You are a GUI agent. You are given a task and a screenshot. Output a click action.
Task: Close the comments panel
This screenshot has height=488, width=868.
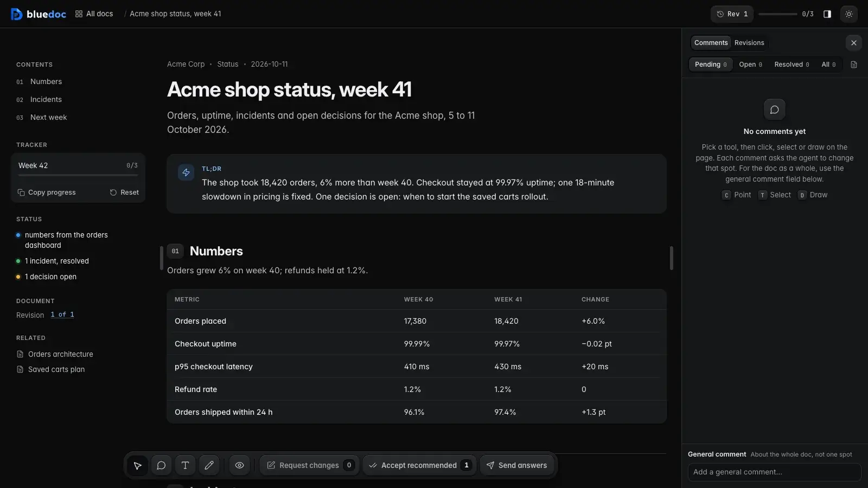pyautogui.click(x=854, y=43)
